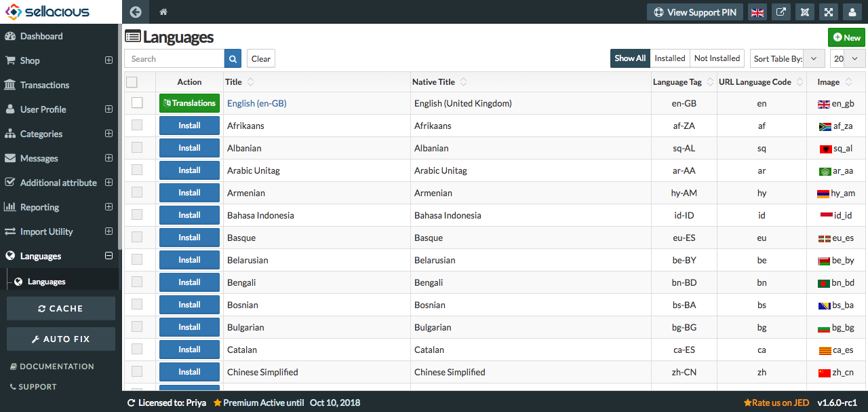
Task: Click inside the Search text field
Action: coord(174,59)
